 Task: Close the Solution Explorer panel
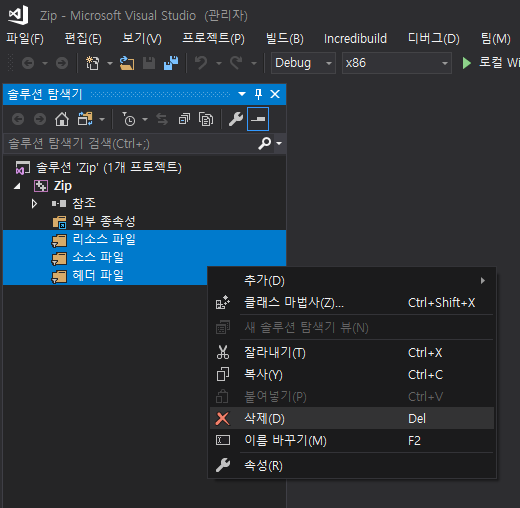click(x=275, y=94)
